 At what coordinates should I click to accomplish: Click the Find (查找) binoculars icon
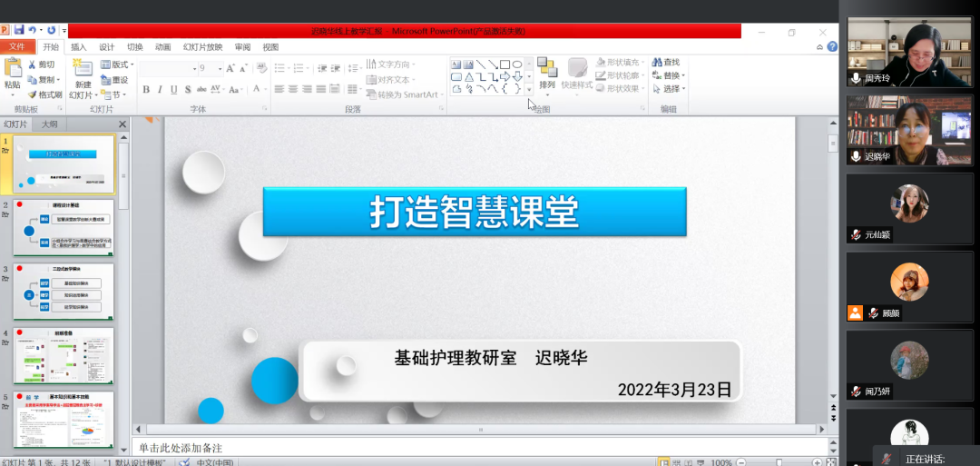click(x=657, y=63)
